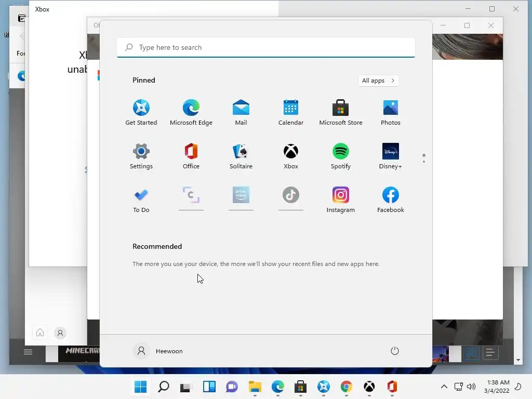The image size is (532, 399).
Task: Click the Start menu search box
Action: click(265, 47)
